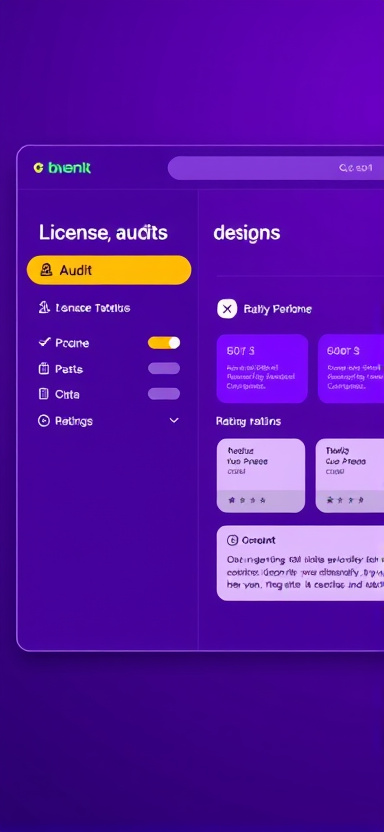Click the Rating ratins section heading
The height and width of the screenshot is (832, 384).
(x=248, y=421)
